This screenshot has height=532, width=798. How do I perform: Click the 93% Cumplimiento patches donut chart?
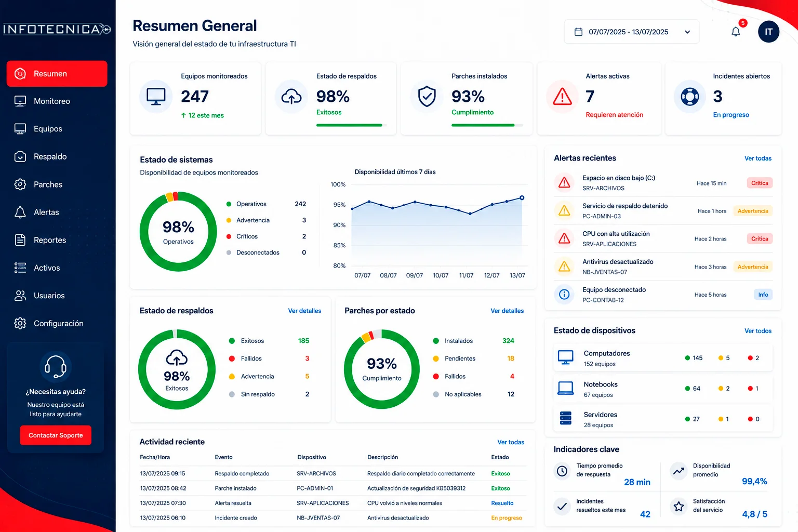pos(382,369)
